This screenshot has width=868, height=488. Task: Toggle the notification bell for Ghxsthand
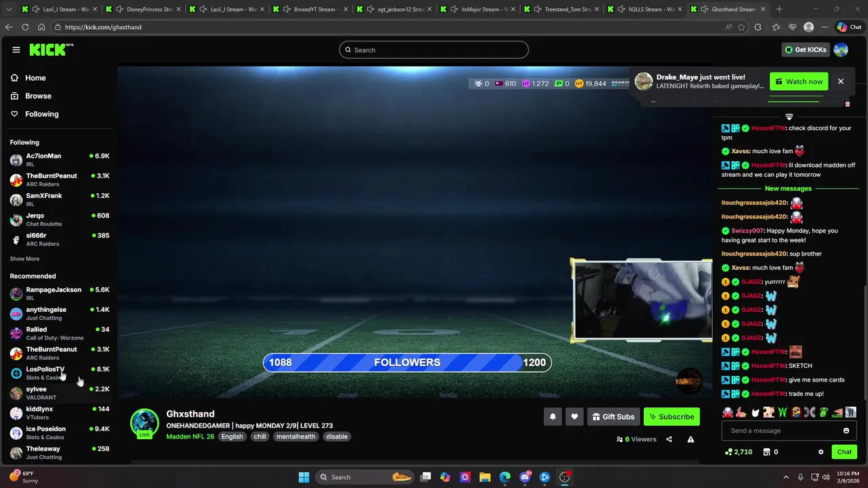(553, 417)
